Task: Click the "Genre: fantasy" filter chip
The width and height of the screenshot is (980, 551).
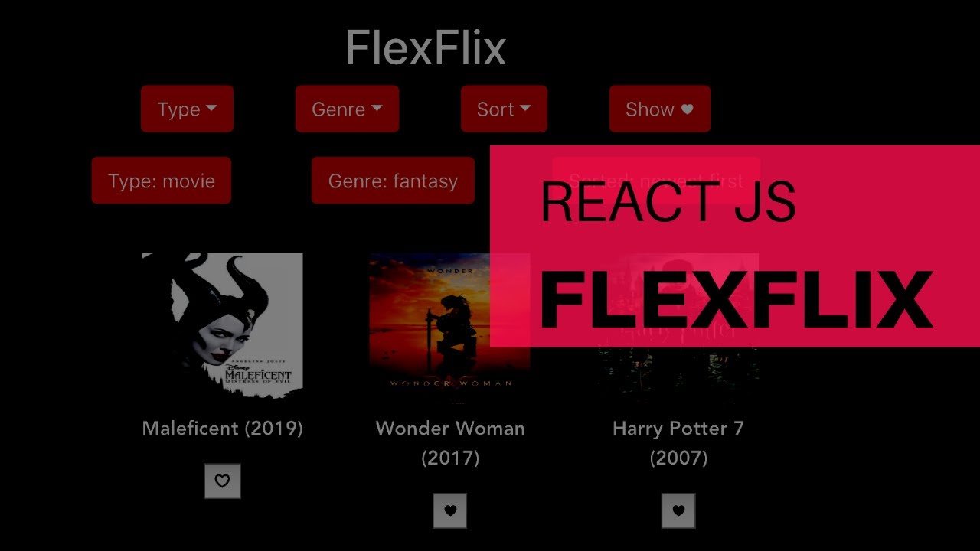Action: (393, 181)
